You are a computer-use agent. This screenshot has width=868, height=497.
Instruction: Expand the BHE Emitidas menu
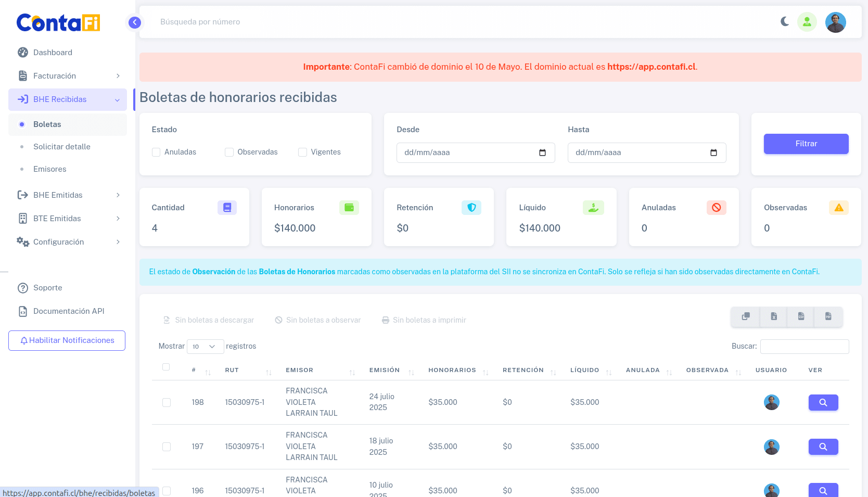click(x=58, y=195)
